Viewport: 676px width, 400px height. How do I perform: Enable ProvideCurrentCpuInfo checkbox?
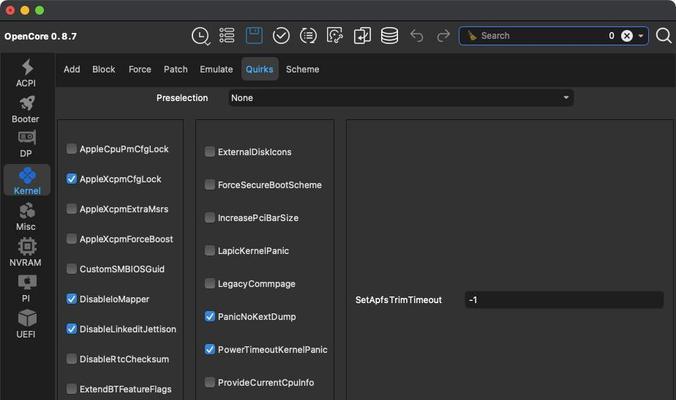[210, 382]
